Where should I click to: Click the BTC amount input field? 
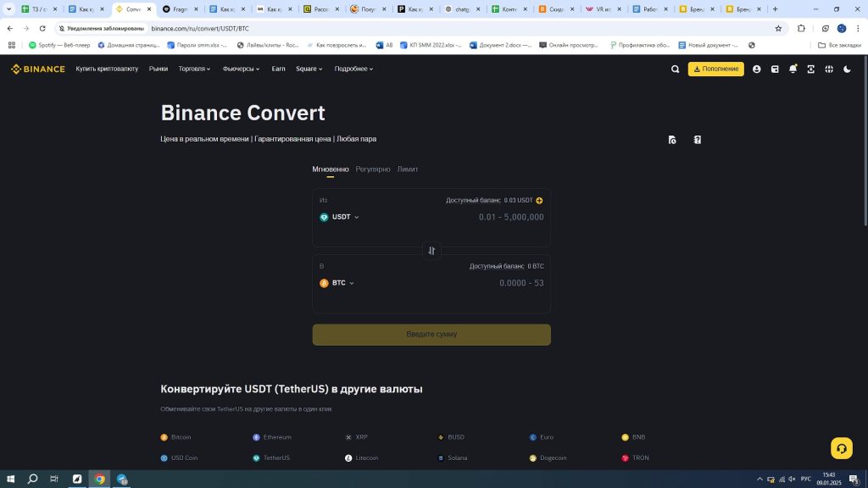tap(521, 283)
